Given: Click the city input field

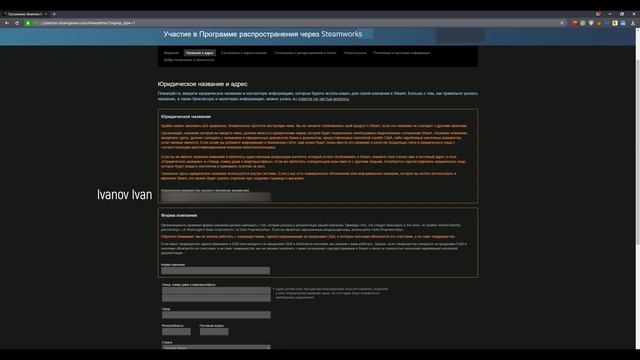Looking at the screenshot, I should 216,315.
